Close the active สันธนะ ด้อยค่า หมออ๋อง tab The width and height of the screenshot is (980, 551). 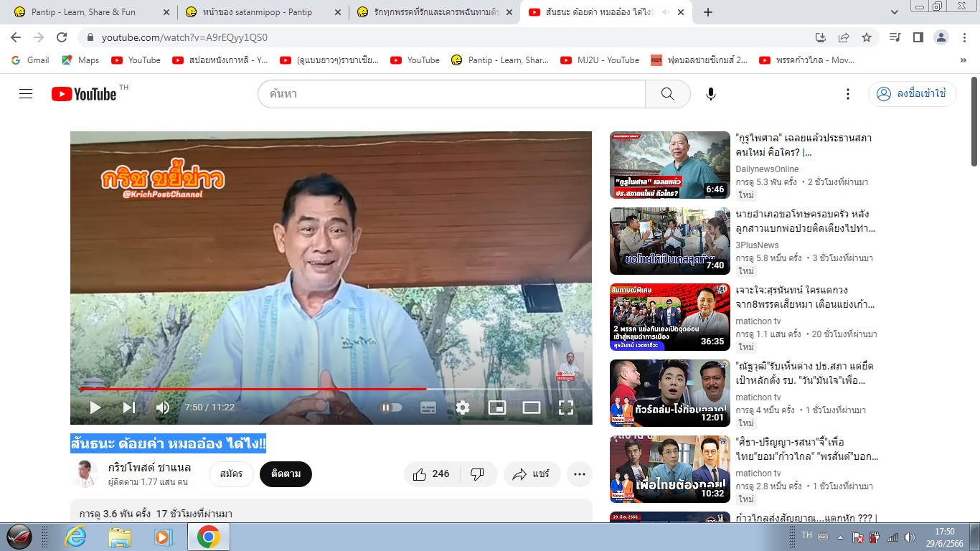[681, 12]
